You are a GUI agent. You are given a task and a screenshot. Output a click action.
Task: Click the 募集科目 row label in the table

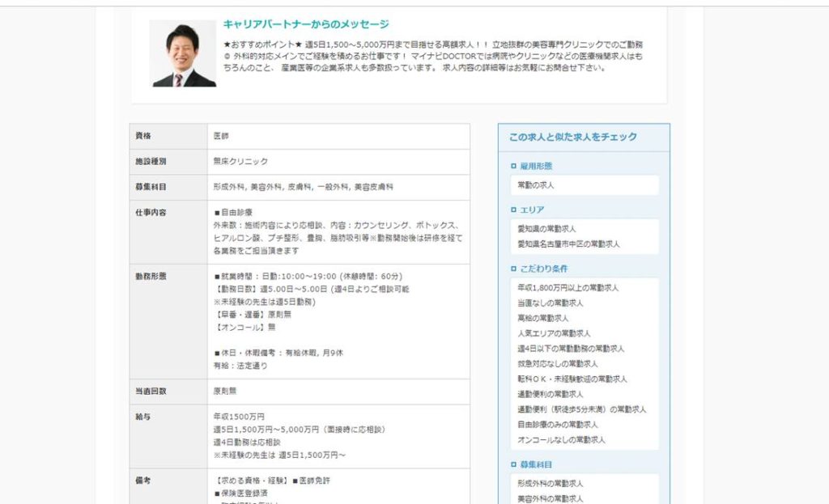pyautogui.click(x=151, y=187)
